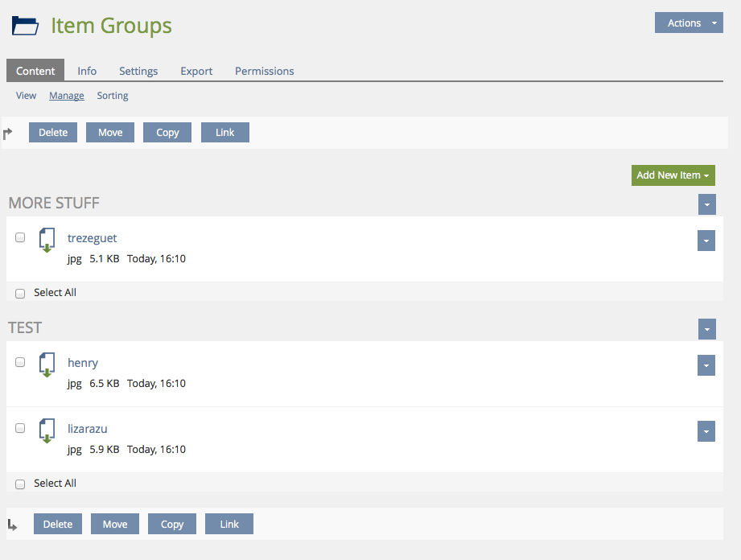This screenshot has width=741, height=560.
Task: Click the lizarazu file download icon
Action: coord(47,430)
